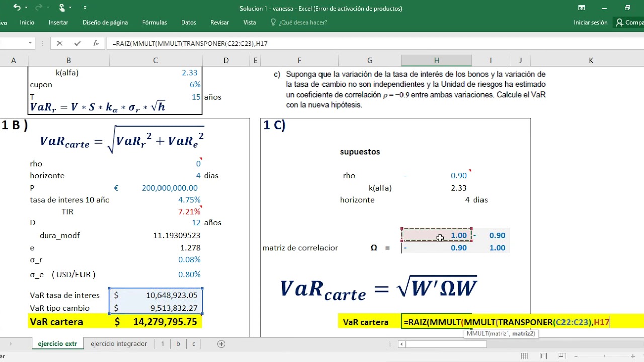Switch to Page Break Preview icon
Viewport: 644px width, 362px height.
562,356
